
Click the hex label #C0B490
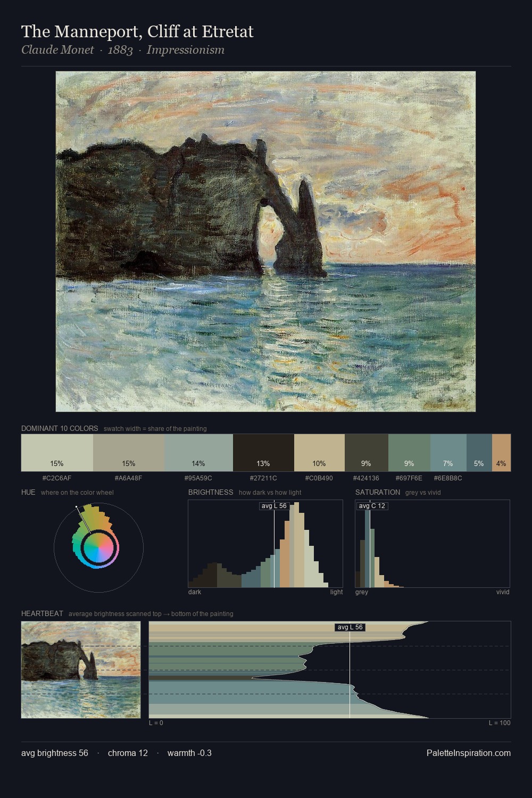tap(319, 478)
